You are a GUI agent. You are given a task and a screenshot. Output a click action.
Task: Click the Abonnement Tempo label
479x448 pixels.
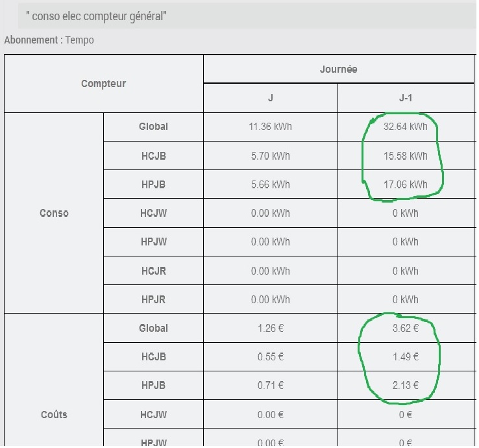49,40
